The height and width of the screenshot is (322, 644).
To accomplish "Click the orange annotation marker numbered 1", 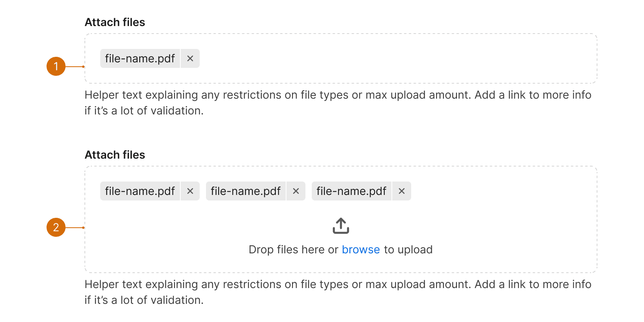I will pyautogui.click(x=56, y=66).
